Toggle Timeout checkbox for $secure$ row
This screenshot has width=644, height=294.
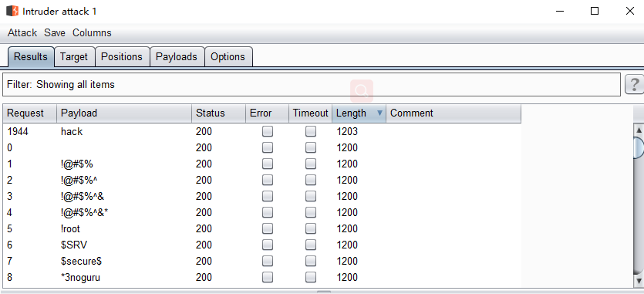(311, 261)
